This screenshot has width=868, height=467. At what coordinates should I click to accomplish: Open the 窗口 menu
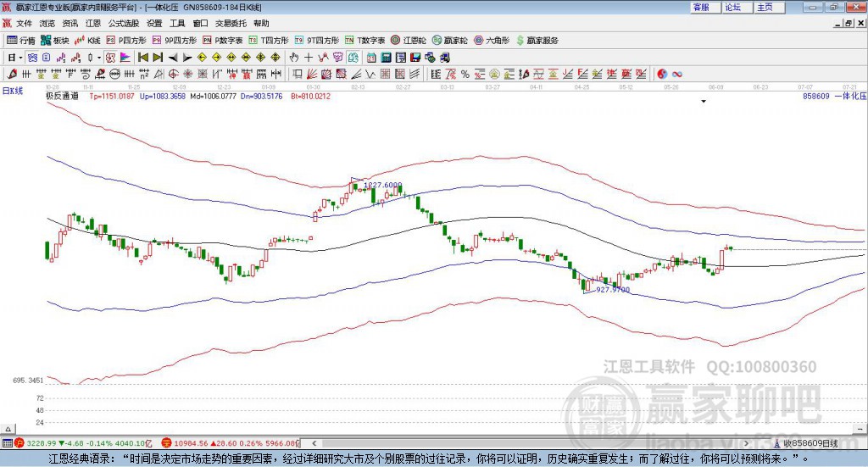(x=200, y=23)
